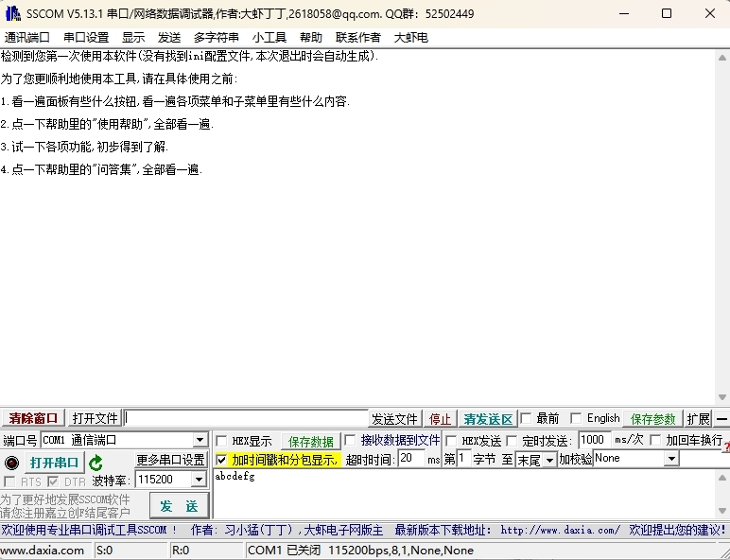Open the http://www.daxia.com/ download link
The height and width of the screenshot is (560, 730).
pos(560,530)
